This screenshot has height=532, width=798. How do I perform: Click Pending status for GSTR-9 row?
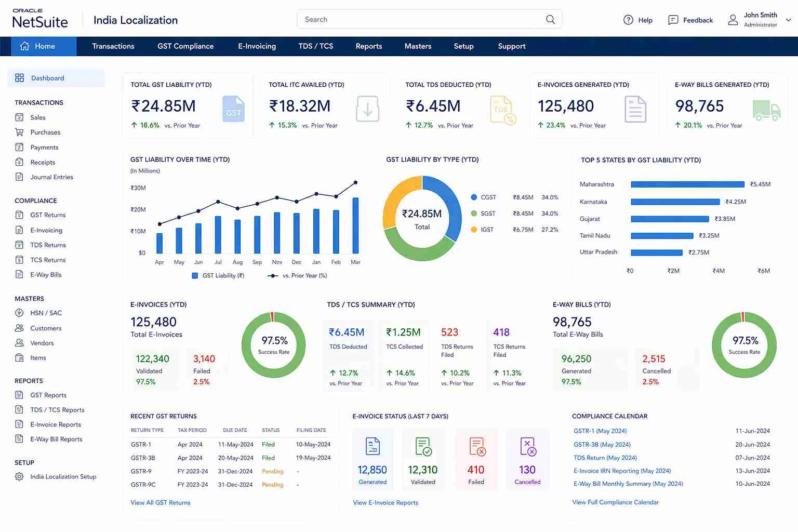[x=273, y=471]
